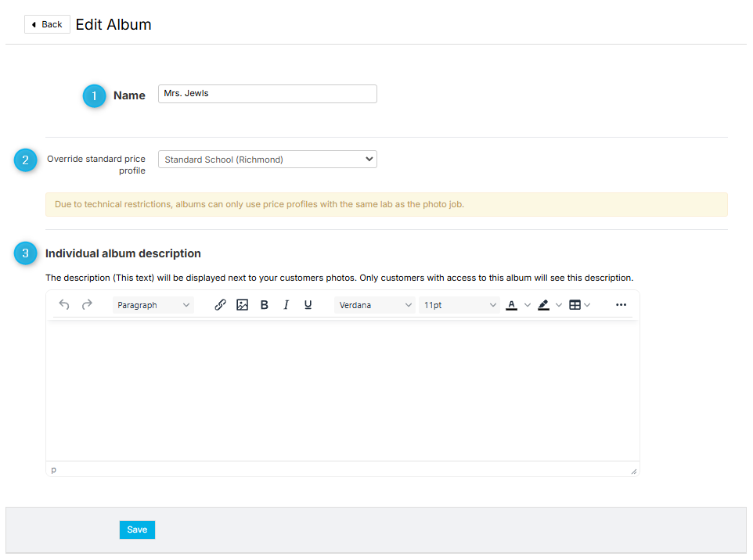The height and width of the screenshot is (560, 753).
Task: Open the price profile dropdown
Action: tap(268, 160)
